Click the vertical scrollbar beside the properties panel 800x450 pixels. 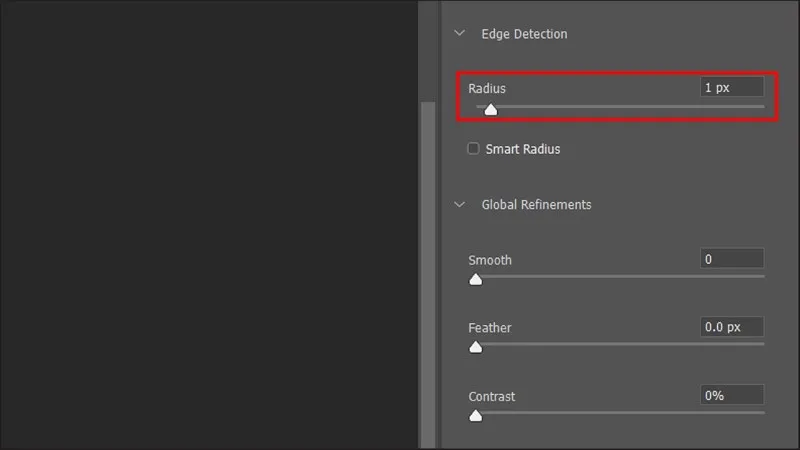click(x=428, y=270)
